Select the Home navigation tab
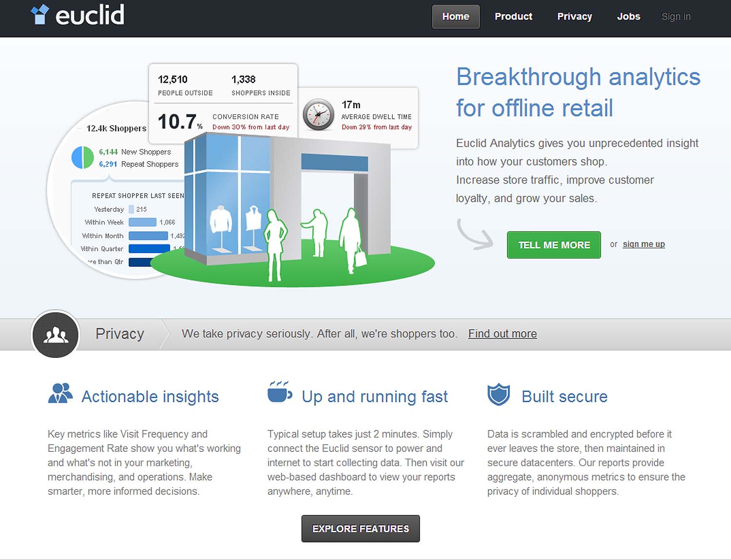 click(455, 16)
